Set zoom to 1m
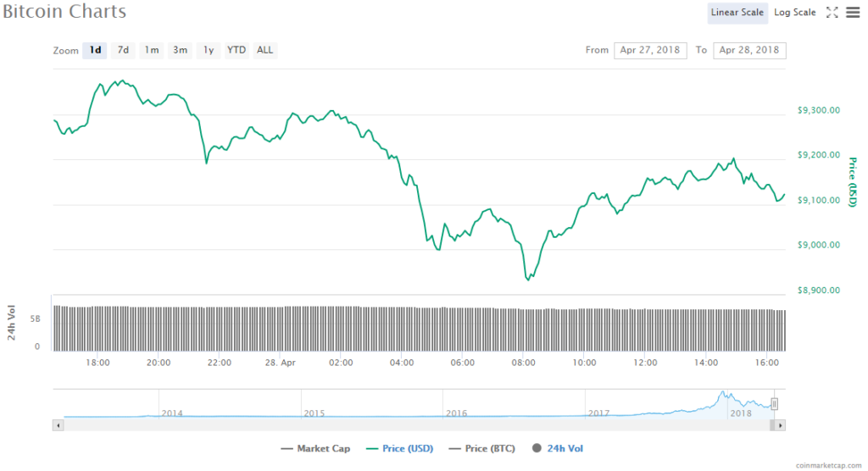 coord(152,50)
